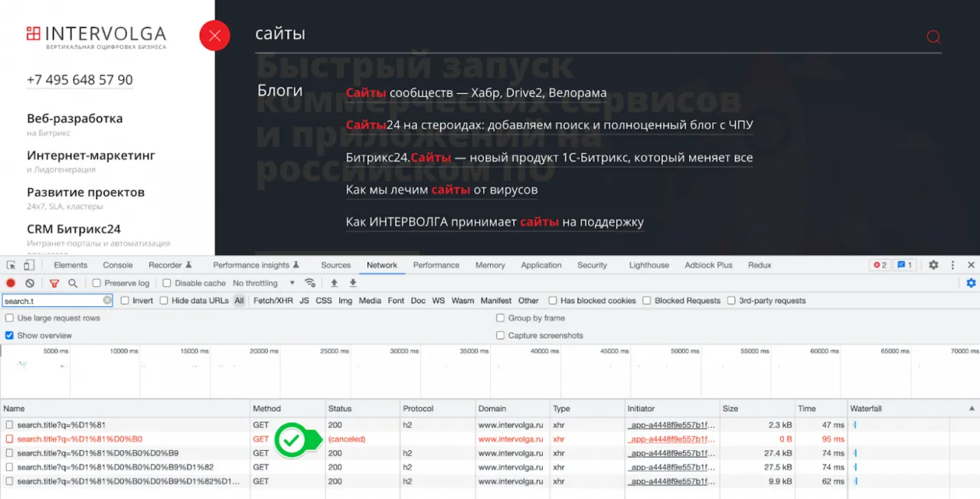Clear the network log
The width and height of the screenshot is (980, 499).
[x=30, y=283]
